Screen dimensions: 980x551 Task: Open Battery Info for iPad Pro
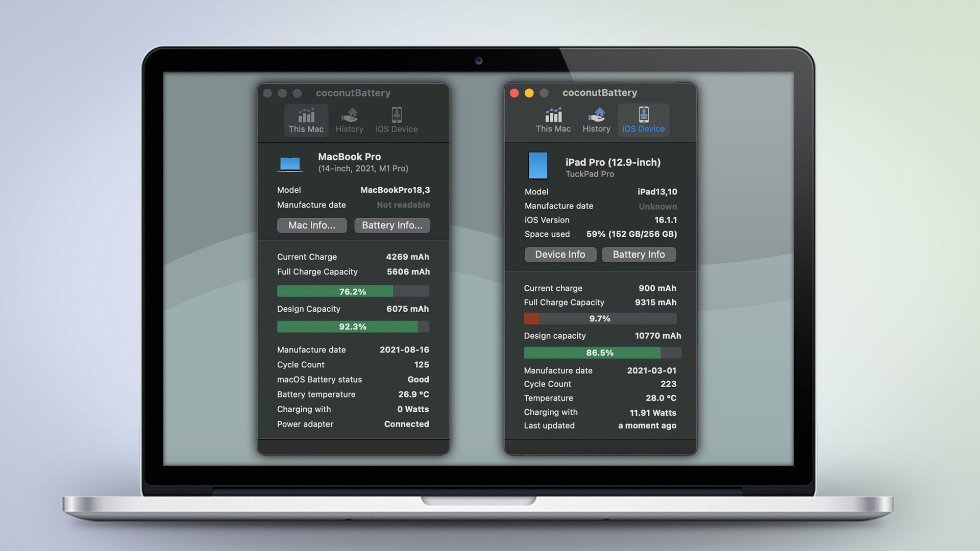638,254
